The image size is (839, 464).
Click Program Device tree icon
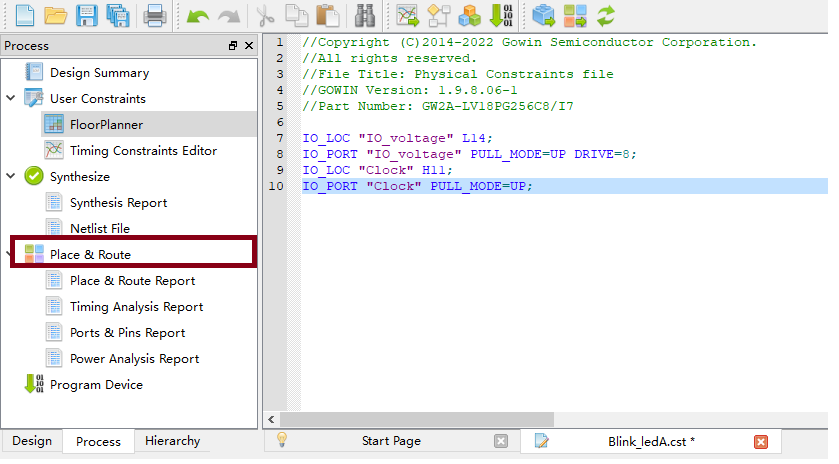(x=34, y=384)
